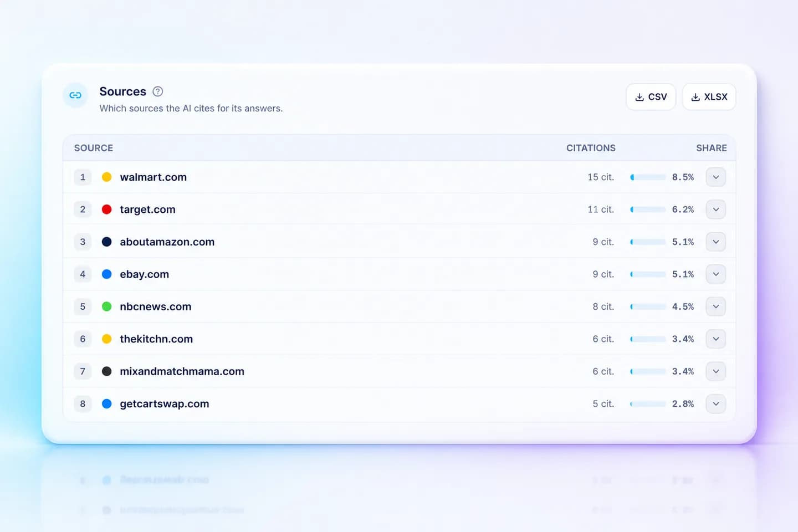
Task: Export sources as XLSX
Action: (709, 97)
